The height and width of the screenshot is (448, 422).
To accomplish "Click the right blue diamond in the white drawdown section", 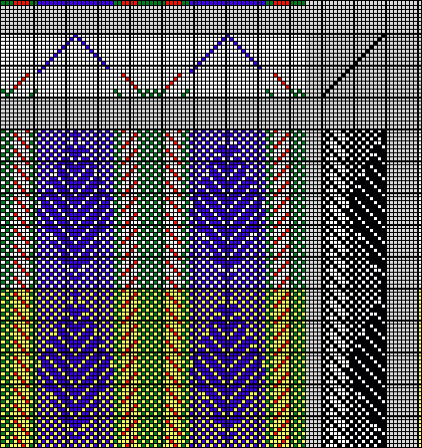I will (x=228, y=209).
